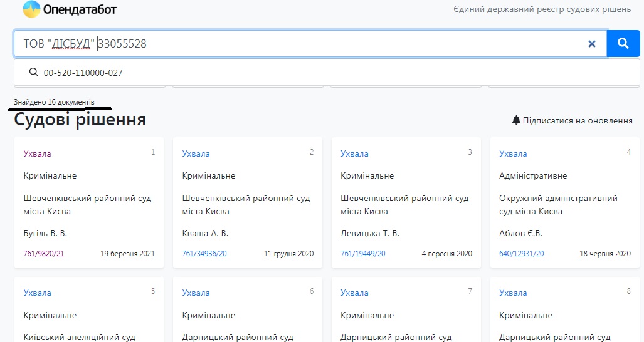Click the bell icon to subscribe for updates
This screenshot has width=644, height=342.
516,120
